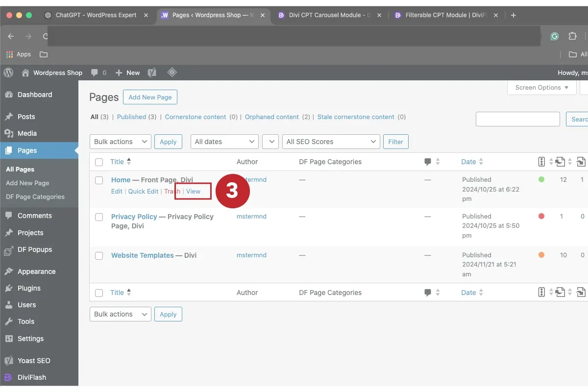Click the WordPress logo in the admin bar
The height and width of the screenshot is (392, 588).
click(x=8, y=73)
